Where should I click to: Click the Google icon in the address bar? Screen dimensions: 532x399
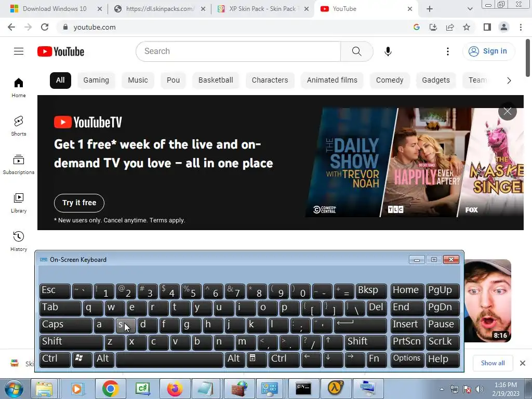pos(416,27)
